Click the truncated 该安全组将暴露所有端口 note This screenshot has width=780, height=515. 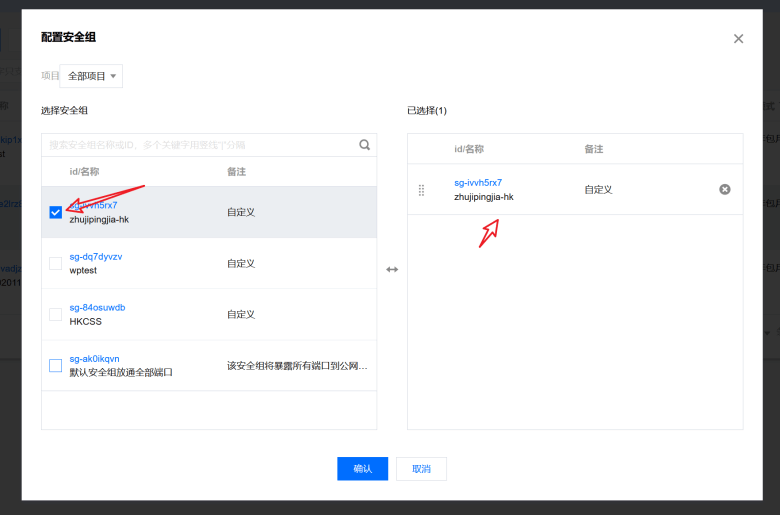pos(297,366)
